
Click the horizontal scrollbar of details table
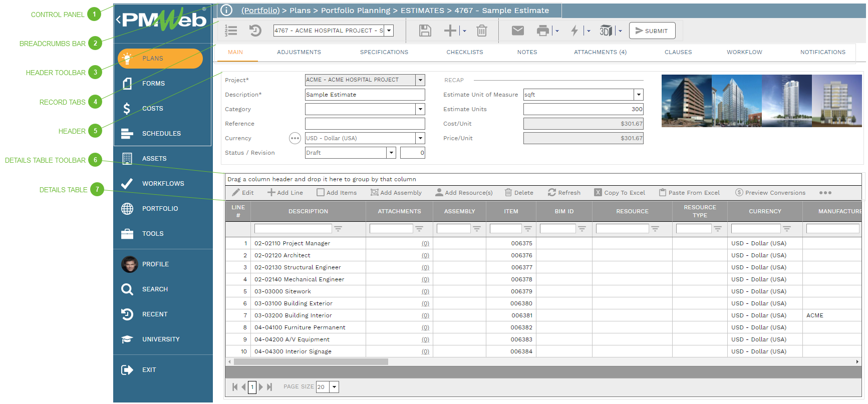[311, 362]
